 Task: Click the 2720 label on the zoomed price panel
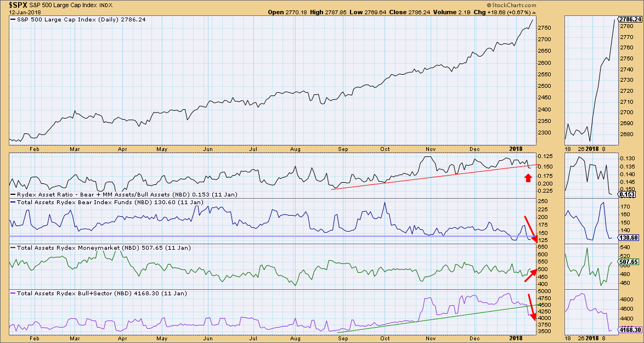click(626, 91)
